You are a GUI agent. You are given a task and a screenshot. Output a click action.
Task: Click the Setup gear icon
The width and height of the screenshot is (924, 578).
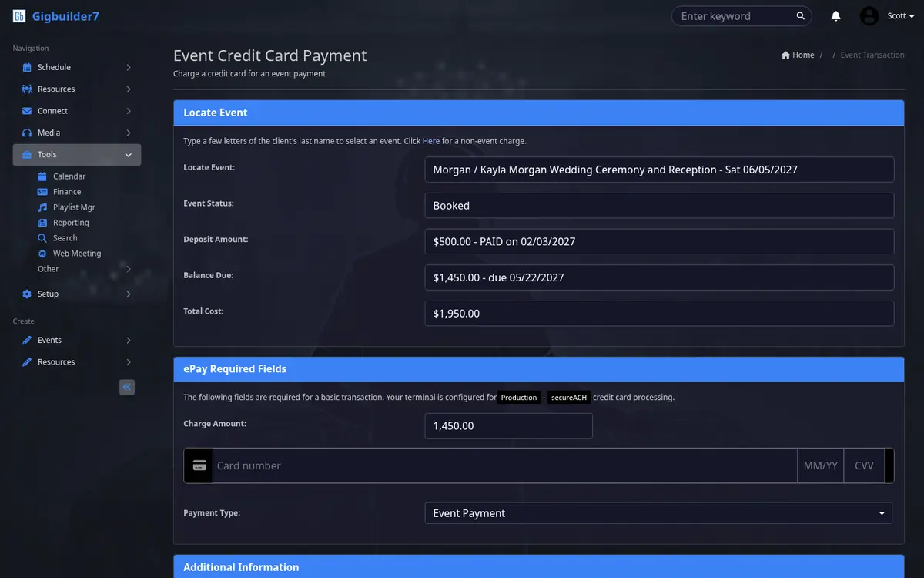[x=27, y=294]
